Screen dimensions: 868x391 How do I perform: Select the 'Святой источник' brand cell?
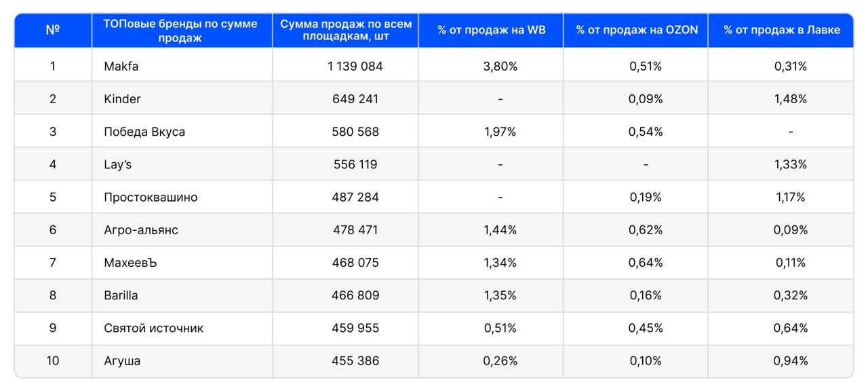tap(153, 329)
